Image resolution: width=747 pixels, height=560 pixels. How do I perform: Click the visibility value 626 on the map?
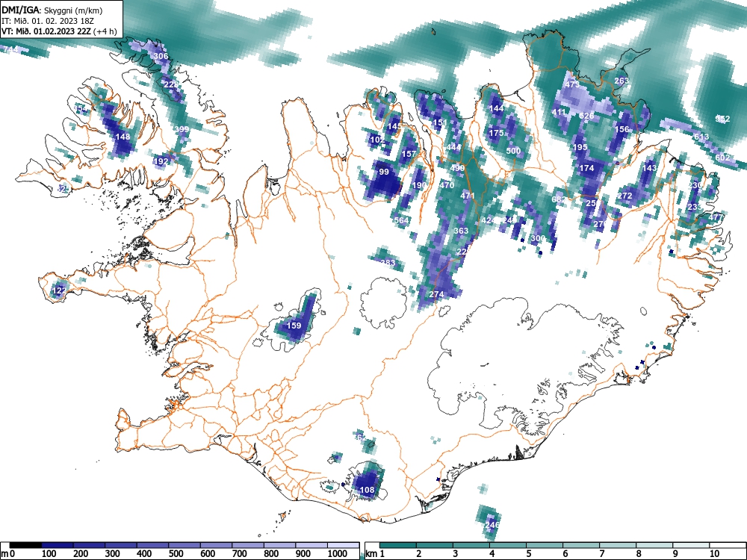pos(586,116)
